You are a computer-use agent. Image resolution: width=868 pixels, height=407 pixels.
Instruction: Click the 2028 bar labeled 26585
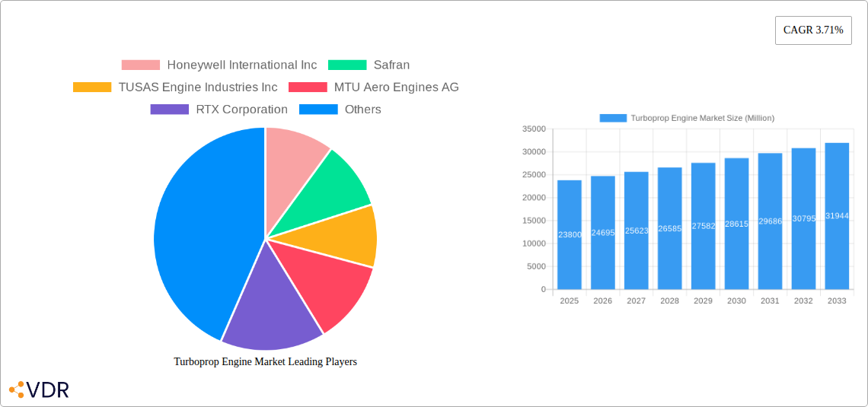(670, 228)
